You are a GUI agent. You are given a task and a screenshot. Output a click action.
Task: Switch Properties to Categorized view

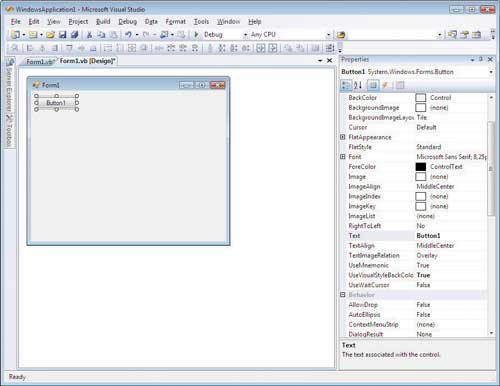346,86
